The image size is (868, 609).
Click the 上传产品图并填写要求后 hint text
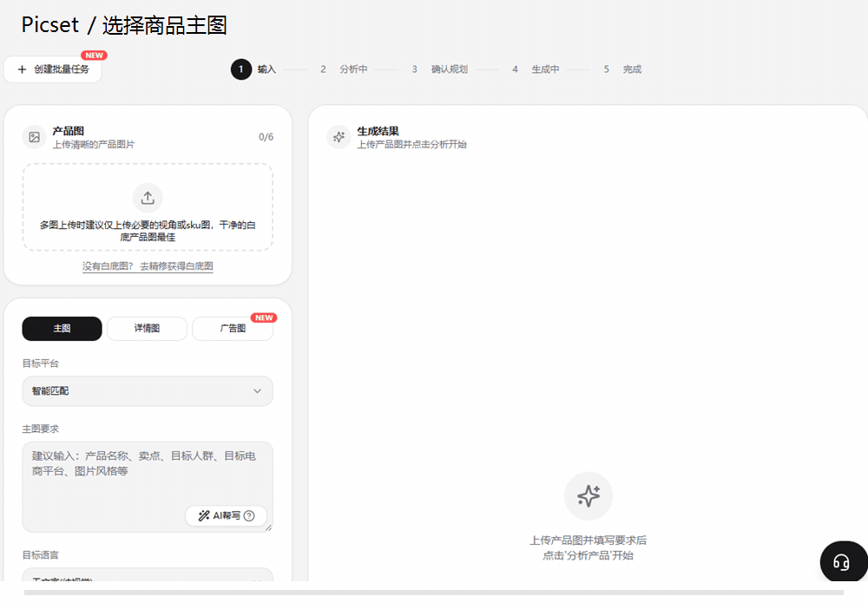tap(588, 540)
